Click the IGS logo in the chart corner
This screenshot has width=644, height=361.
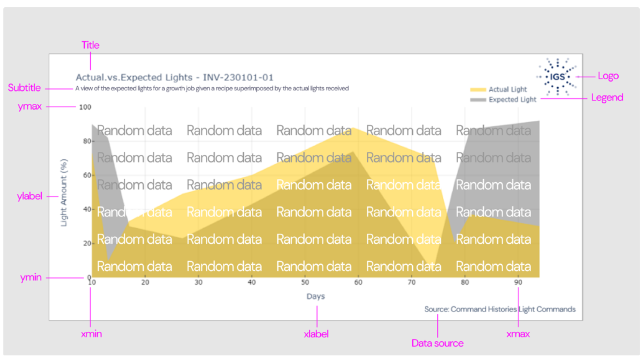pyautogui.click(x=557, y=77)
